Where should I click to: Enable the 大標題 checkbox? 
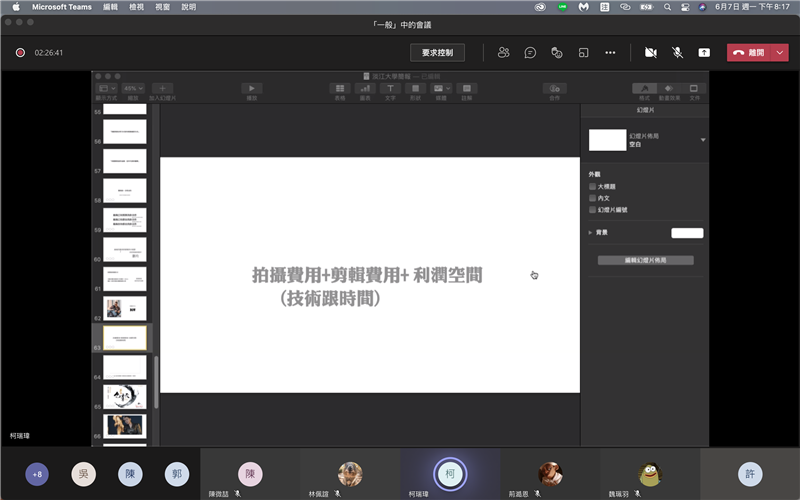(592, 186)
